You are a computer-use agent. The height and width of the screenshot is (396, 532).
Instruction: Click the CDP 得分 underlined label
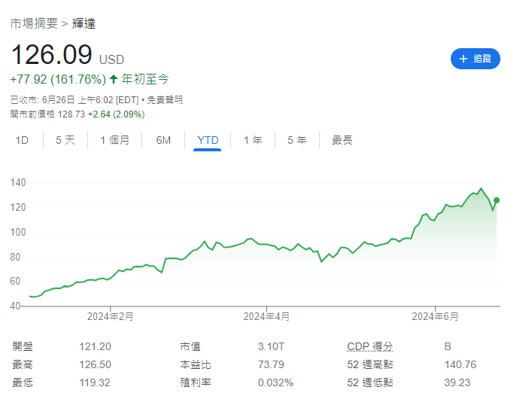(x=369, y=346)
